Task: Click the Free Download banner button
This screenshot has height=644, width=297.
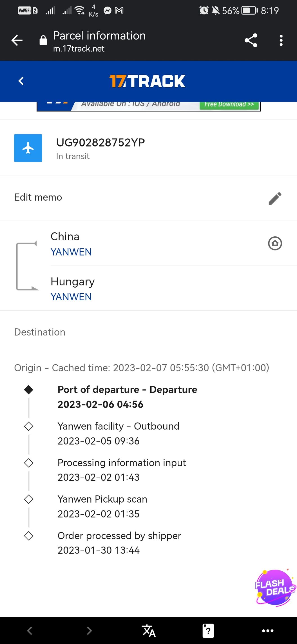Action: (x=229, y=105)
